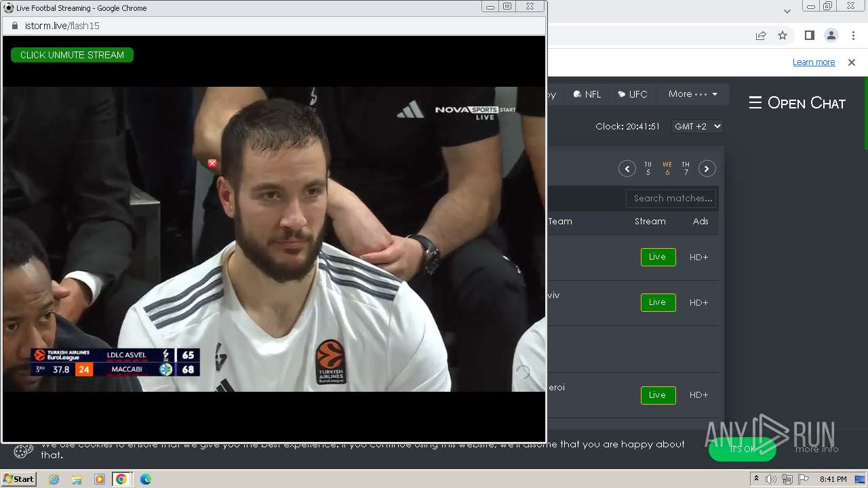Open Internet Explorer from the taskbar
The height and width of the screenshot is (488, 868).
coord(54,479)
